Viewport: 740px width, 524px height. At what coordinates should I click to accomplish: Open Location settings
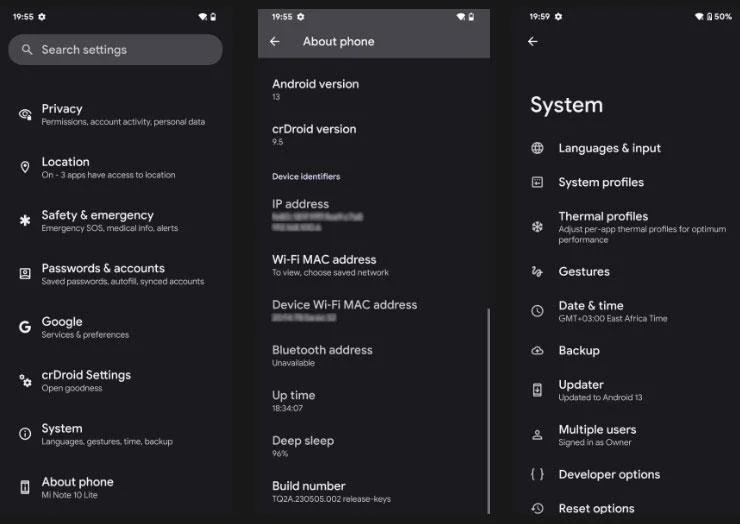tap(115, 168)
